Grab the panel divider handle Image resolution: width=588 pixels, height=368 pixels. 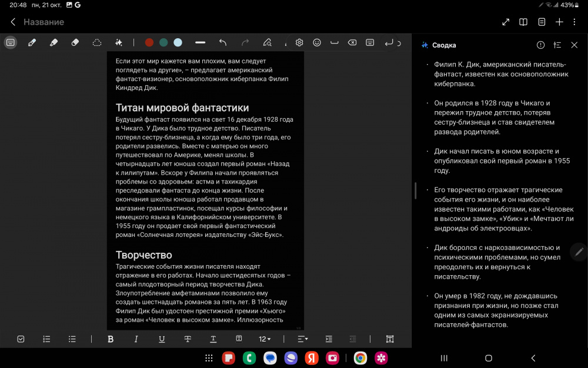point(416,190)
